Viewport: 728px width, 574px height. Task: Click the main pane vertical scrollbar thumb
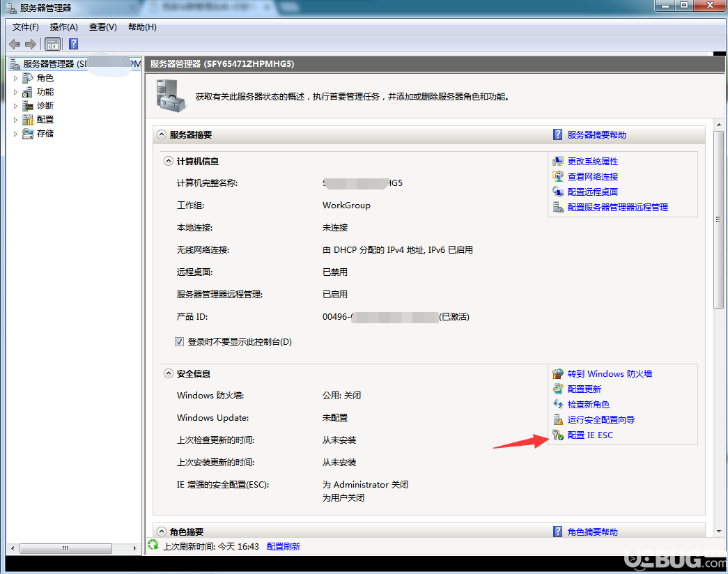pos(719,219)
